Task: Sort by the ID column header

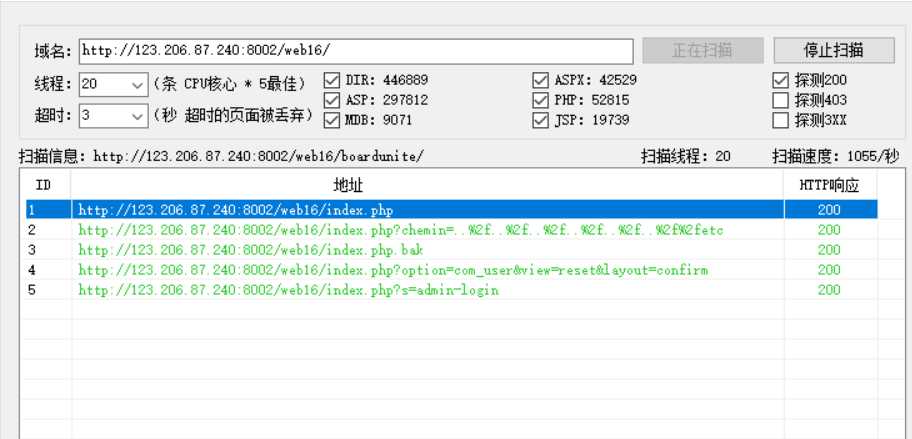Action: [x=45, y=185]
